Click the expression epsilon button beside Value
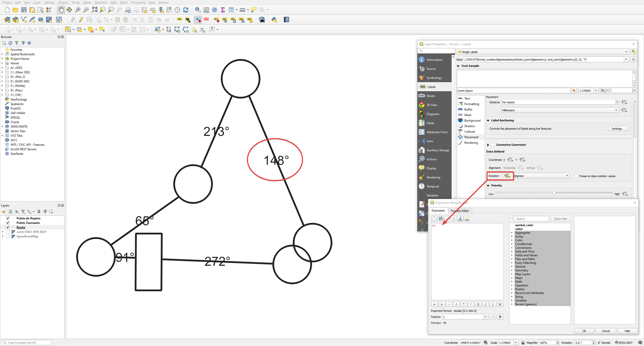Image resolution: width=644 pixels, height=346 pixels. [633, 60]
